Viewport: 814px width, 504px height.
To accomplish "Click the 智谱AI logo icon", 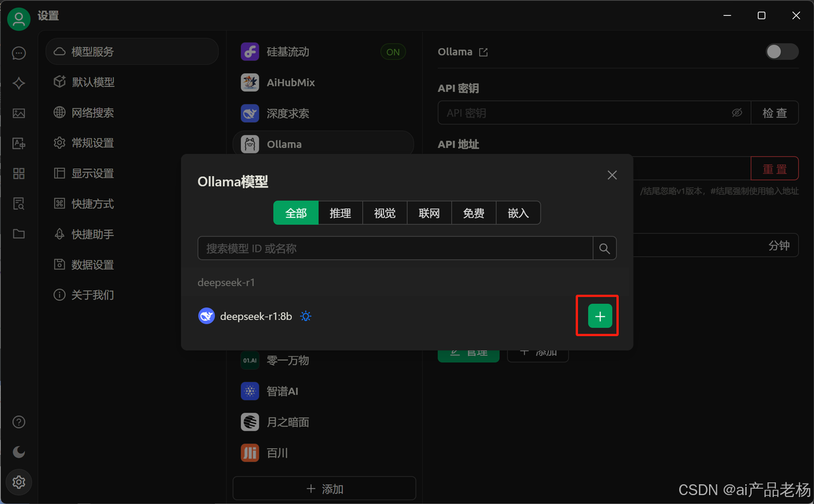I will (250, 392).
